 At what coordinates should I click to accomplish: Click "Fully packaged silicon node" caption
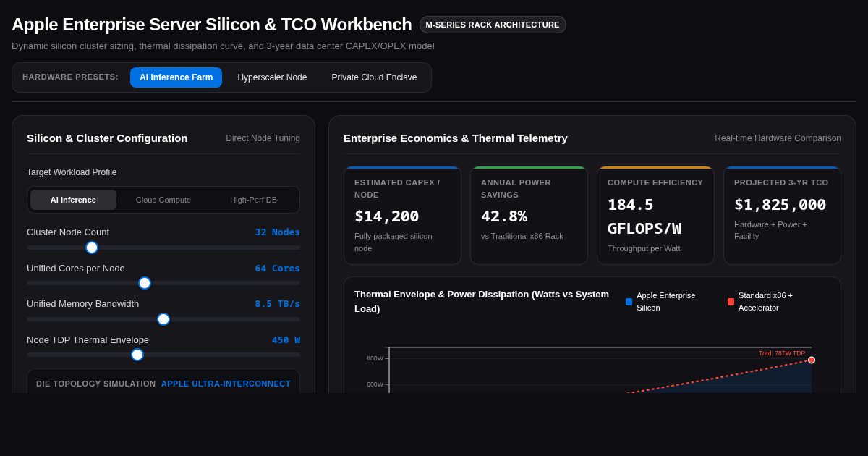[393, 242]
